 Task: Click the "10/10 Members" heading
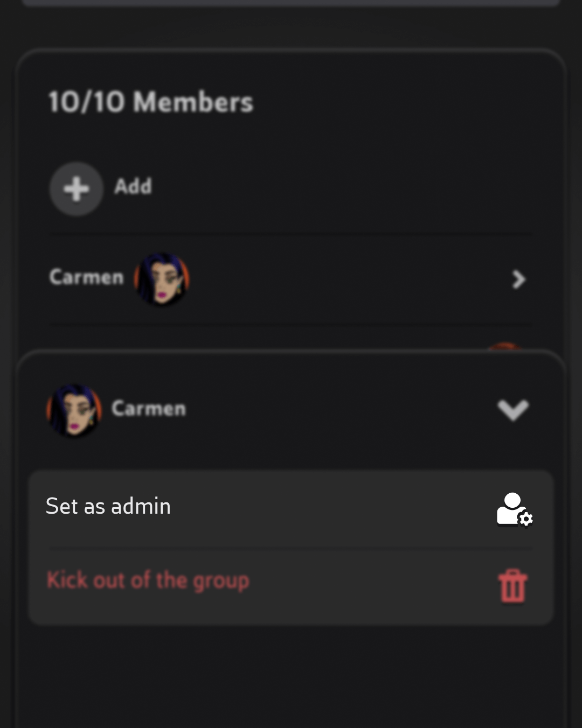click(x=151, y=102)
